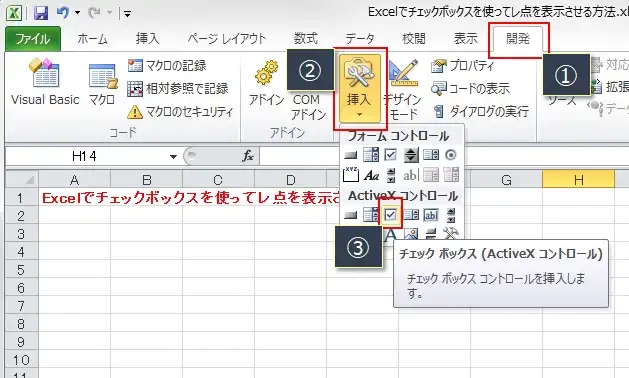
Task: Select row 1 header
Action: (22, 198)
